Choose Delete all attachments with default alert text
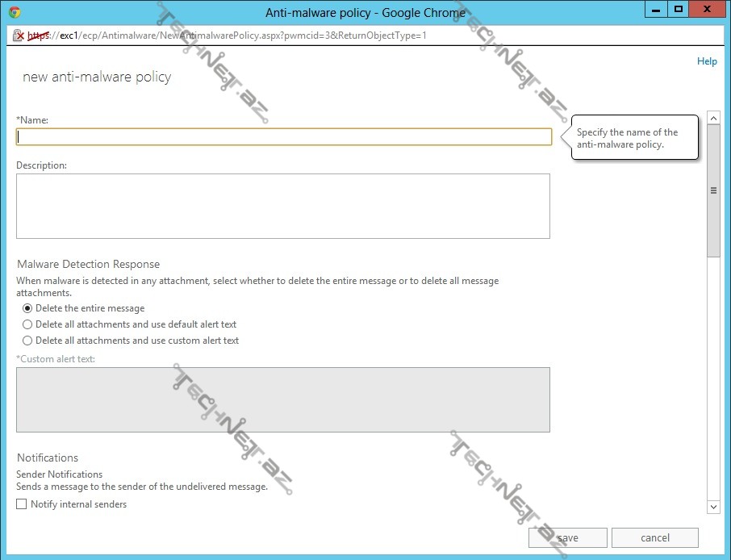 coord(27,324)
